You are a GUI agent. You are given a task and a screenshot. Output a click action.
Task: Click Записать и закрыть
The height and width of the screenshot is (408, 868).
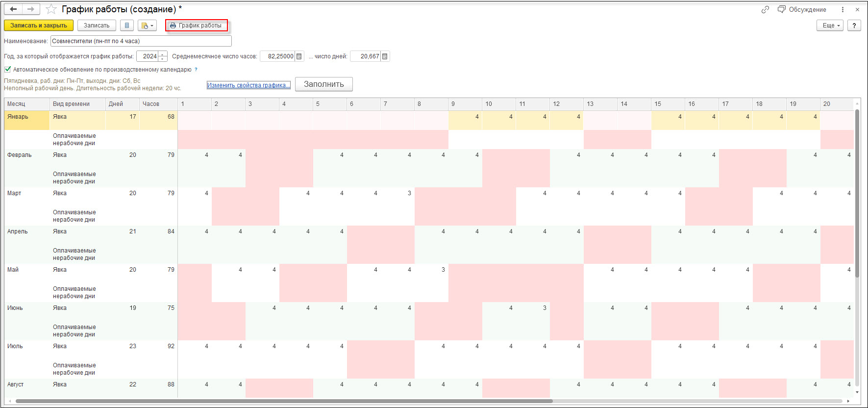39,25
